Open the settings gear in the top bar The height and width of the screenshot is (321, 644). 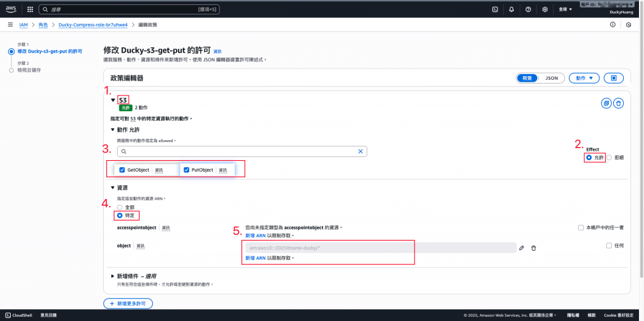pyautogui.click(x=545, y=9)
